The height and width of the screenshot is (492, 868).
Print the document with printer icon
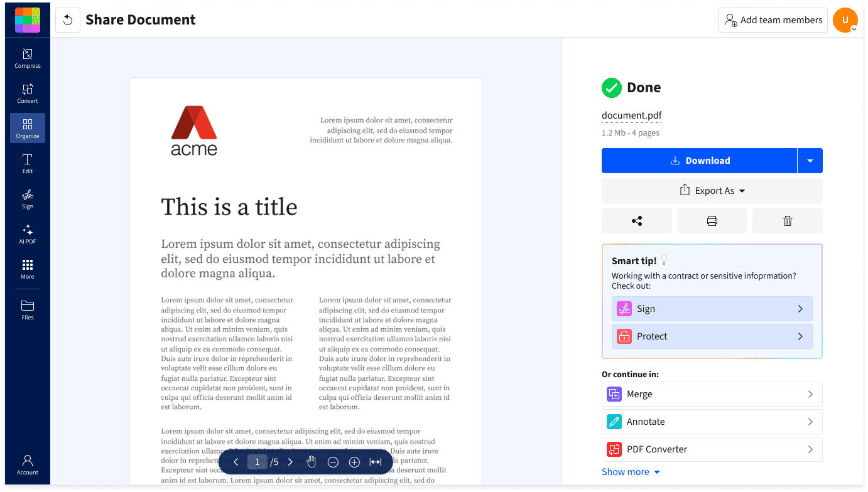712,221
